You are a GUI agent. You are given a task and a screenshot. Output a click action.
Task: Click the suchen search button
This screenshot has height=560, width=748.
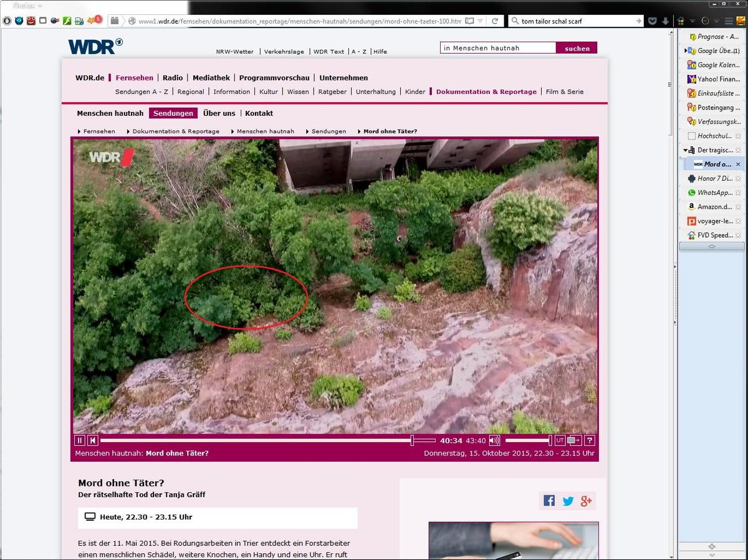[577, 48]
